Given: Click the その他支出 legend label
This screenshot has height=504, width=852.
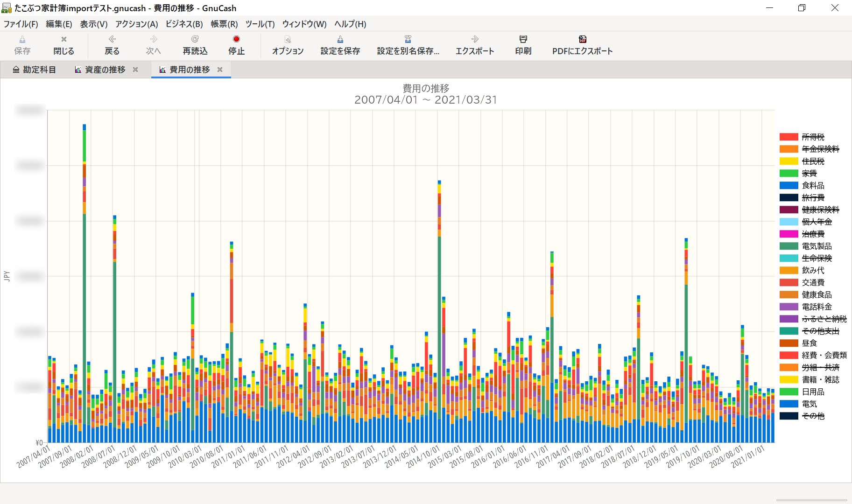Looking at the screenshot, I should point(821,331).
